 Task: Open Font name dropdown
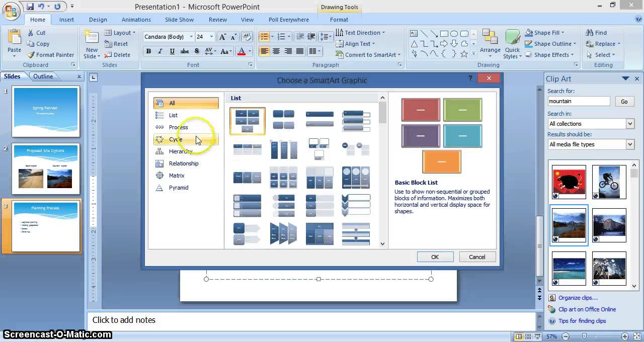pos(191,37)
